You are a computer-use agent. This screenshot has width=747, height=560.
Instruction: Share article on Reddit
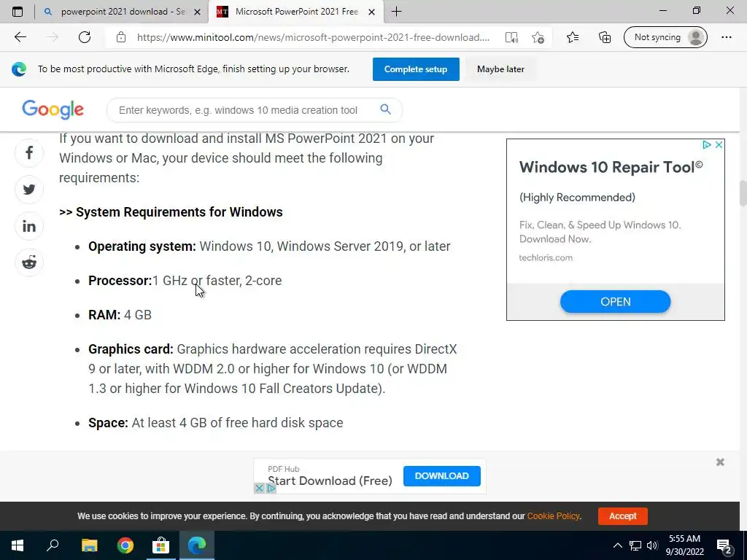point(29,262)
